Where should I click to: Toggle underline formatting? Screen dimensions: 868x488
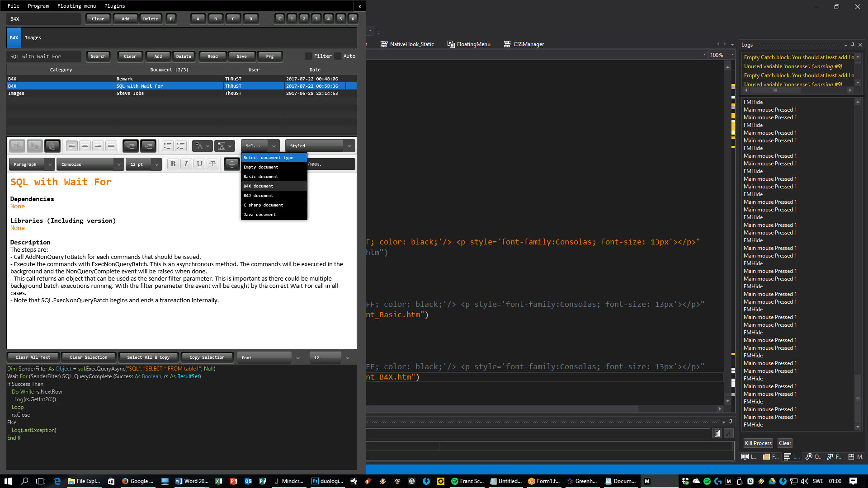click(x=199, y=164)
